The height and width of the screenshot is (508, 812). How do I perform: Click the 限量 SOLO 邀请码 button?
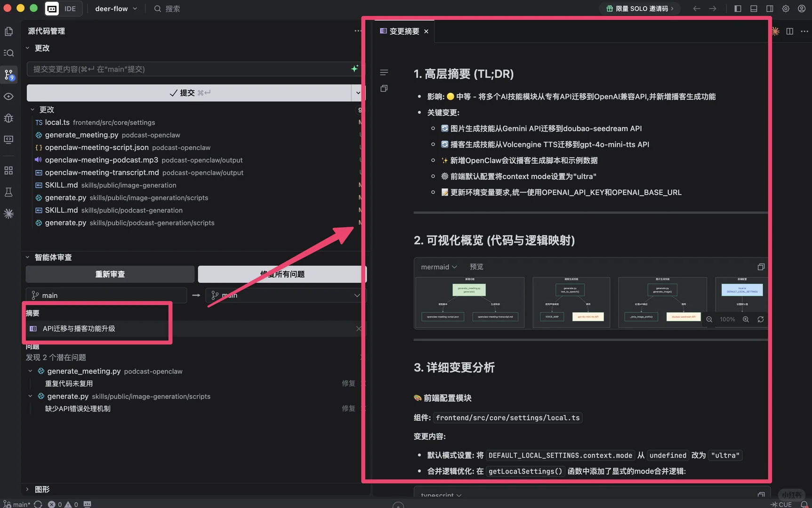coord(640,8)
